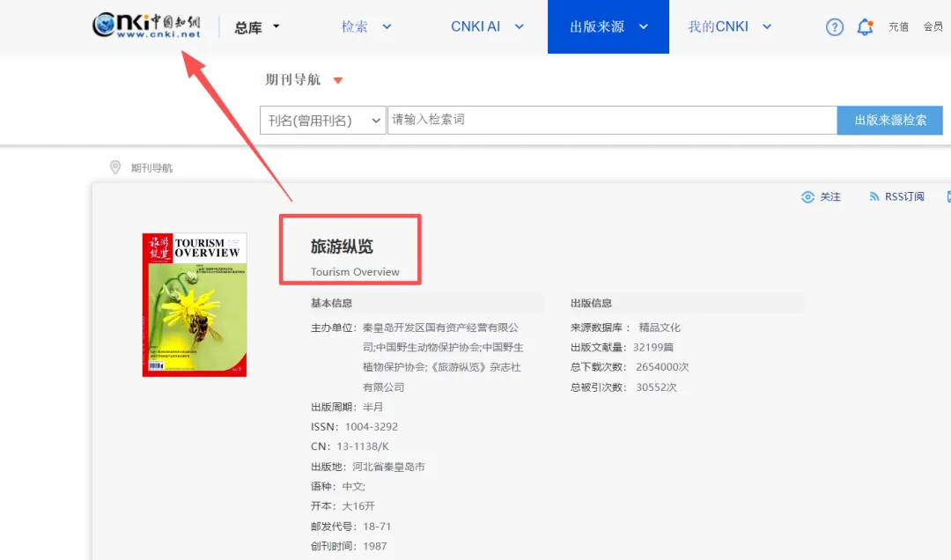951x560 pixels.
Task: Click the 开本 value 大16开
Action: (358, 506)
